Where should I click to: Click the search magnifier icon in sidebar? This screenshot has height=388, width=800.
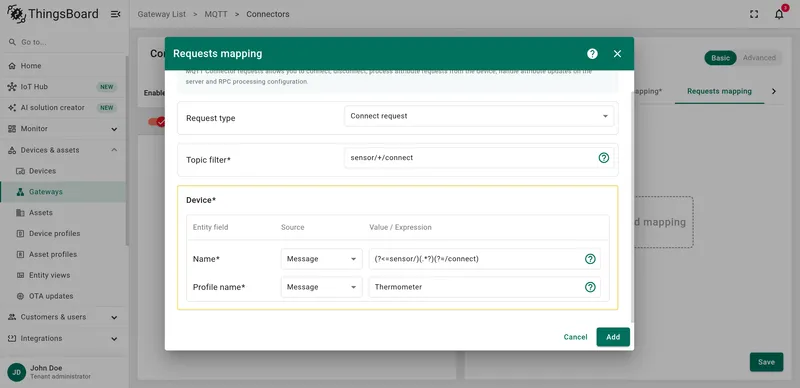12,42
